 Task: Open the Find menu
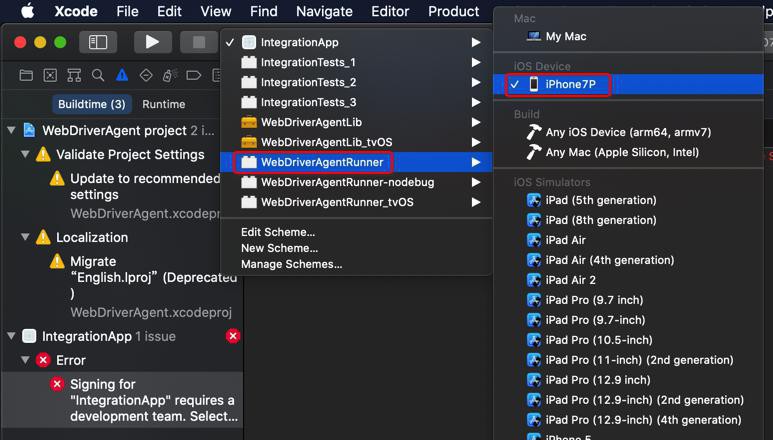click(x=263, y=11)
